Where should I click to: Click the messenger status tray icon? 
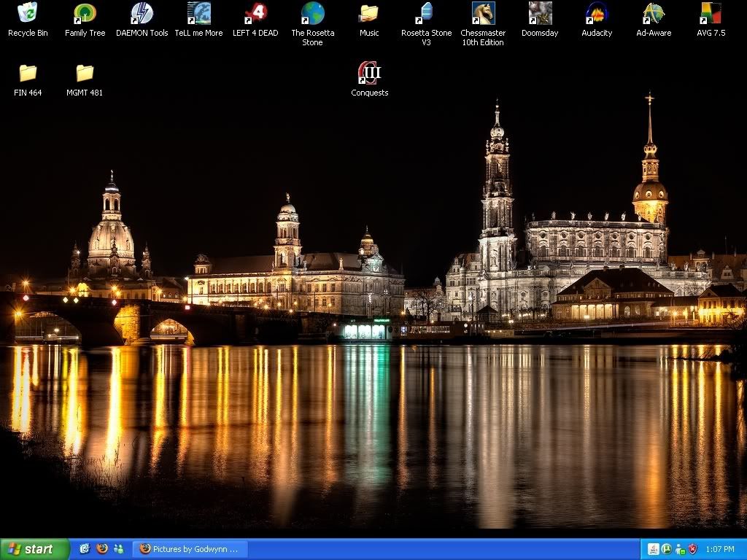click(680, 549)
